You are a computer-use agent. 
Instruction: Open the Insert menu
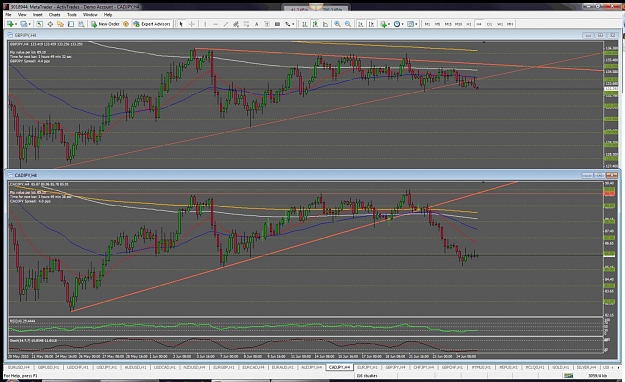37,14
